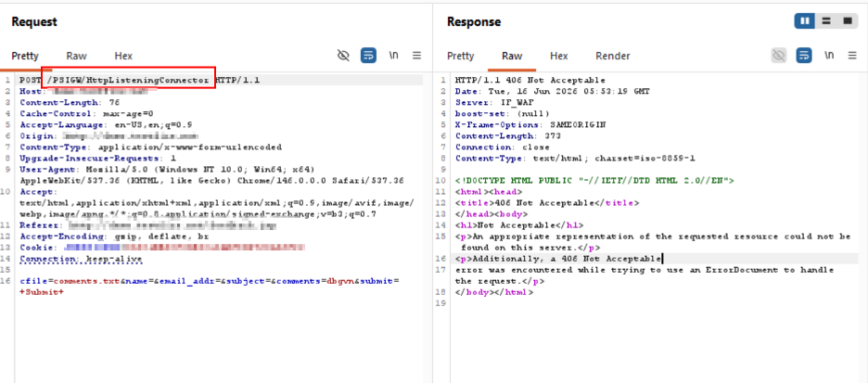Image resolution: width=868 pixels, height=384 pixels.
Task: Click the DOCTYPE HTML PUBLIC line
Action: pyautogui.click(x=594, y=180)
